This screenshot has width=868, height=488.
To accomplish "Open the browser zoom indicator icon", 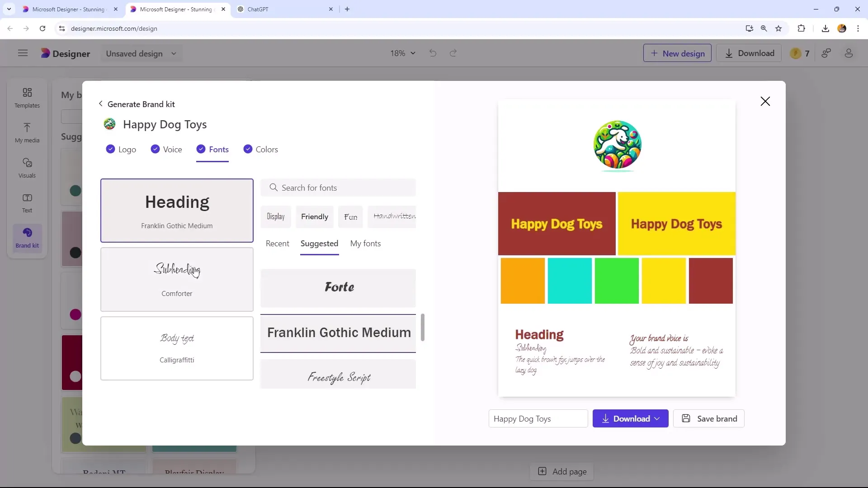I will (764, 28).
